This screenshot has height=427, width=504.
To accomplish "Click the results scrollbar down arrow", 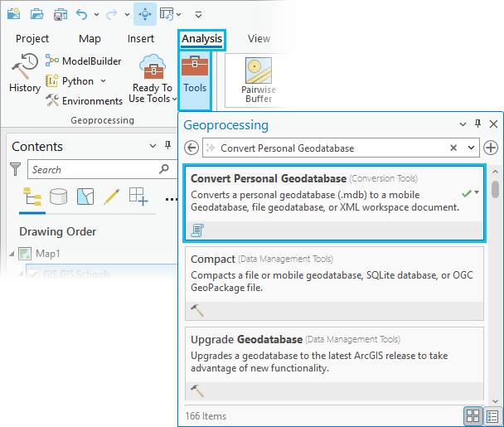I will [x=496, y=401].
